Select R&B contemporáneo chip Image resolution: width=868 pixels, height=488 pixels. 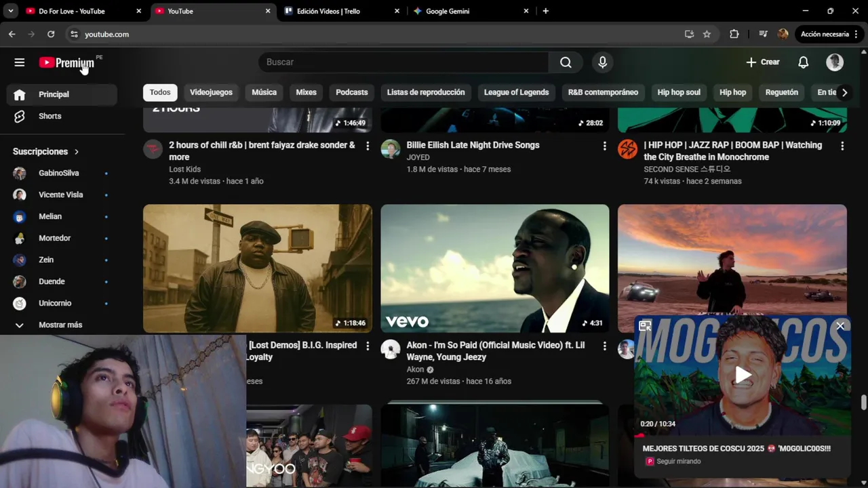[603, 92]
